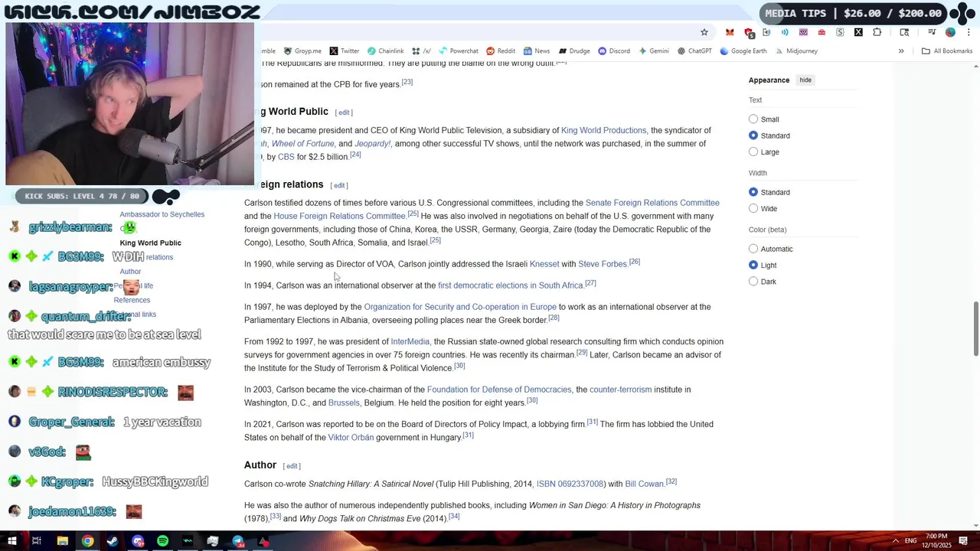The width and height of the screenshot is (980, 551).
Task: Open the Powerchat bookmark
Action: click(458, 51)
